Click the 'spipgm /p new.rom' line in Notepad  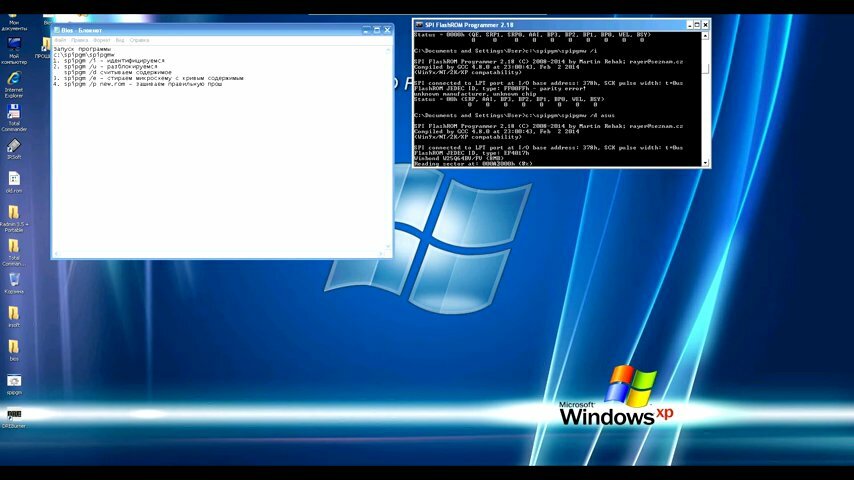(138, 84)
